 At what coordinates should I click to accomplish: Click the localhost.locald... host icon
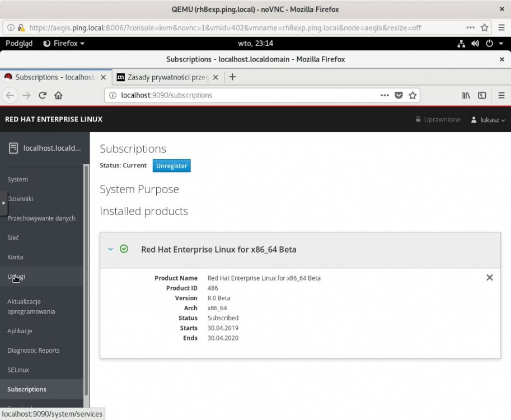click(13, 148)
